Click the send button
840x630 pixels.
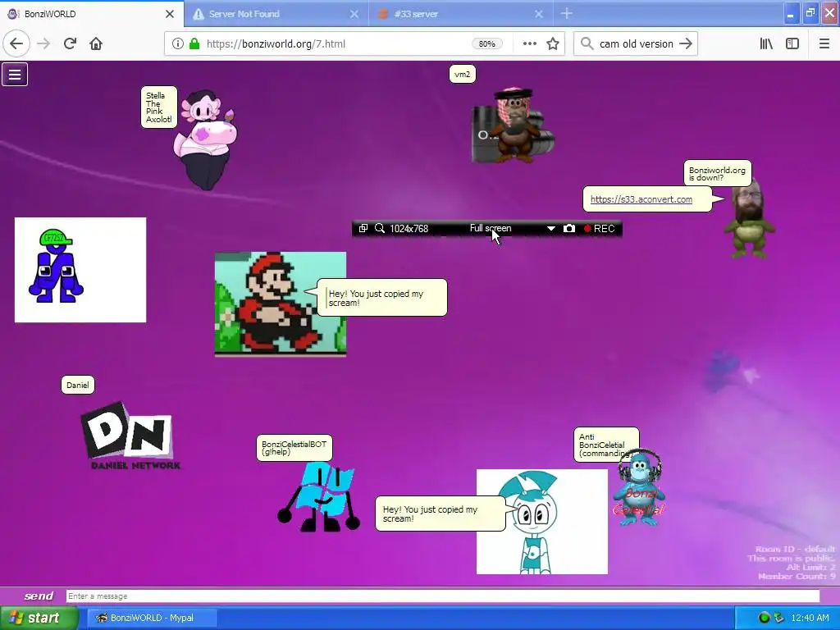click(x=39, y=596)
